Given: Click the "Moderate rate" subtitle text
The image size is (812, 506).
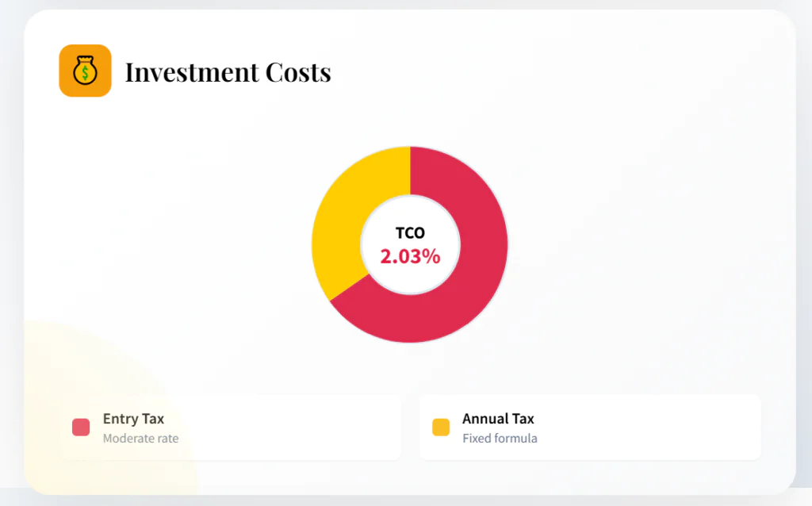Looking at the screenshot, I should tap(140, 439).
